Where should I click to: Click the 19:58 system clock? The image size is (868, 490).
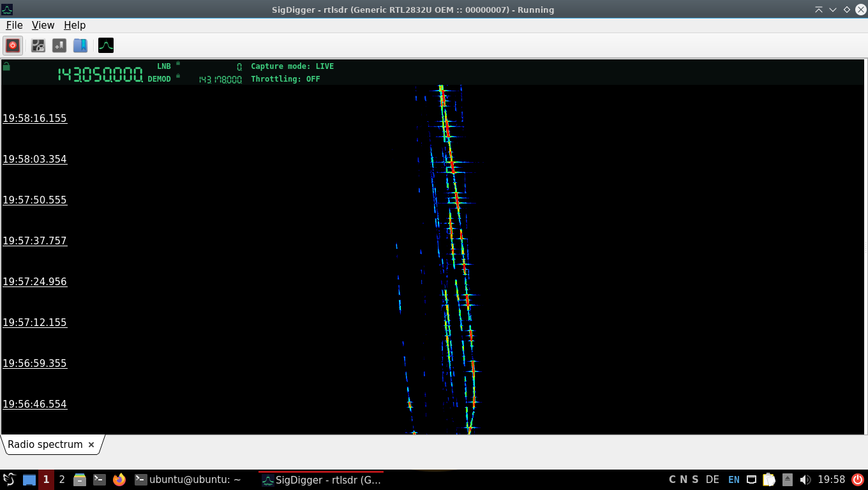(831, 480)
